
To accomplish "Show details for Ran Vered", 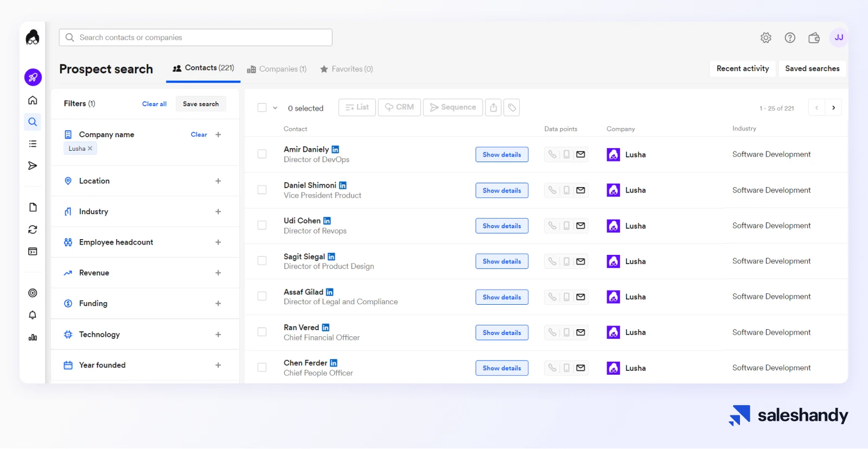I will (x=502, y=332).
